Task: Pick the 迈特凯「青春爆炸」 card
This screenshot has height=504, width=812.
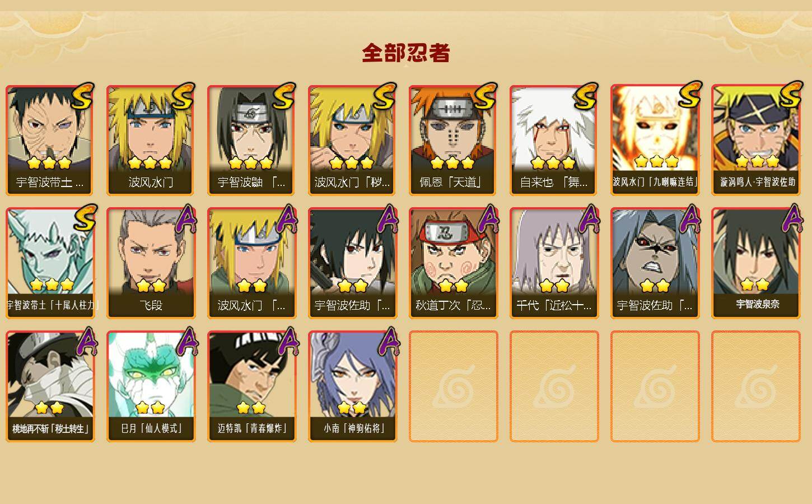Action: pyautogui.click(x=252, y=386)
